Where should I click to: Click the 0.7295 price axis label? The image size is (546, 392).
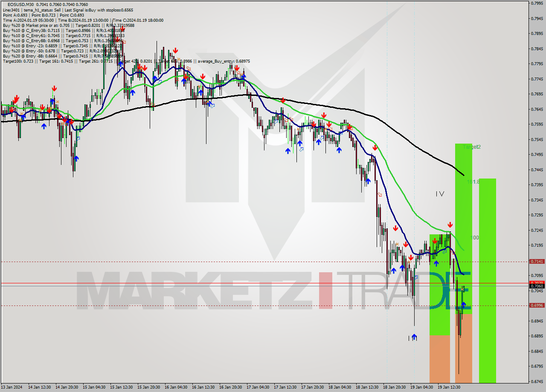tap(536, 215)
